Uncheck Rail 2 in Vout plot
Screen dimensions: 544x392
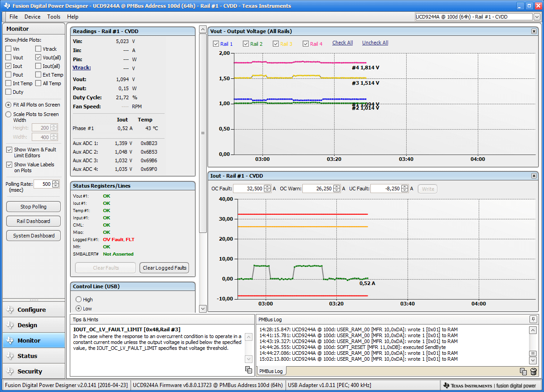(x=246, y=44)
